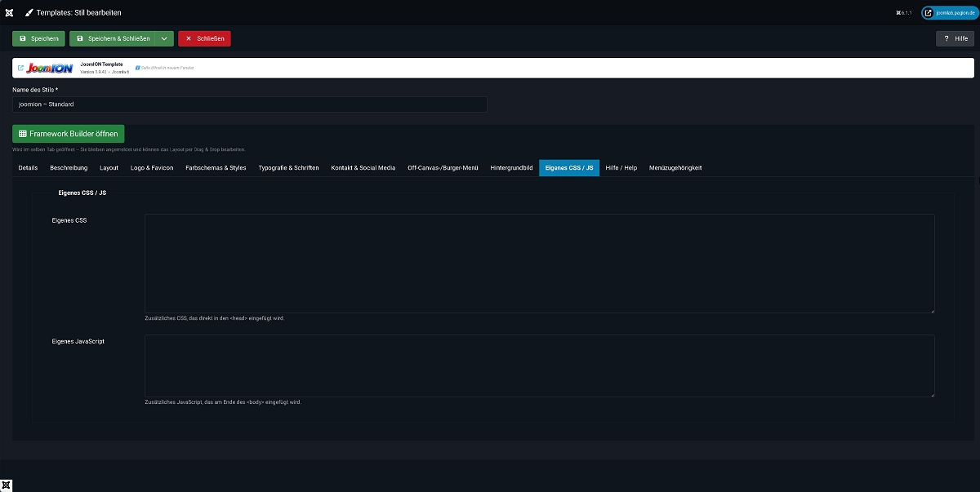Grab the resize handle of the Eigenes CSS textarea
980x492 pixels.
click(x=932, y=310)
